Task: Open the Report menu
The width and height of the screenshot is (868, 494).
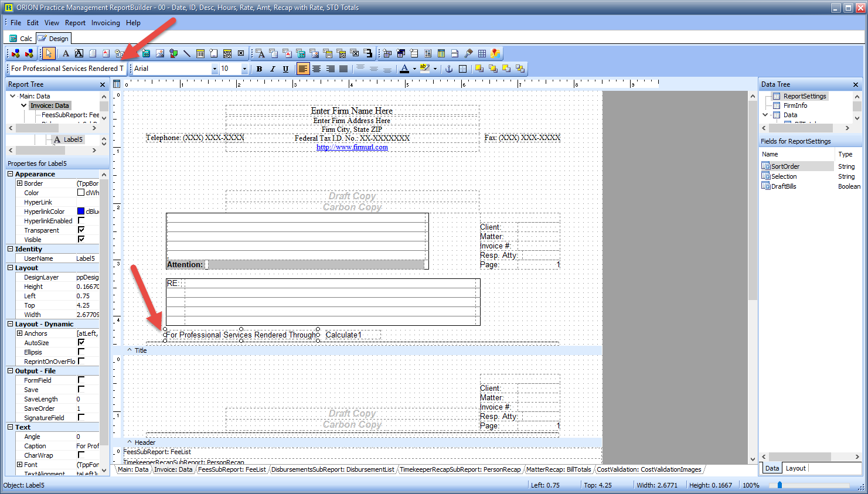Action: click(75, 23)
